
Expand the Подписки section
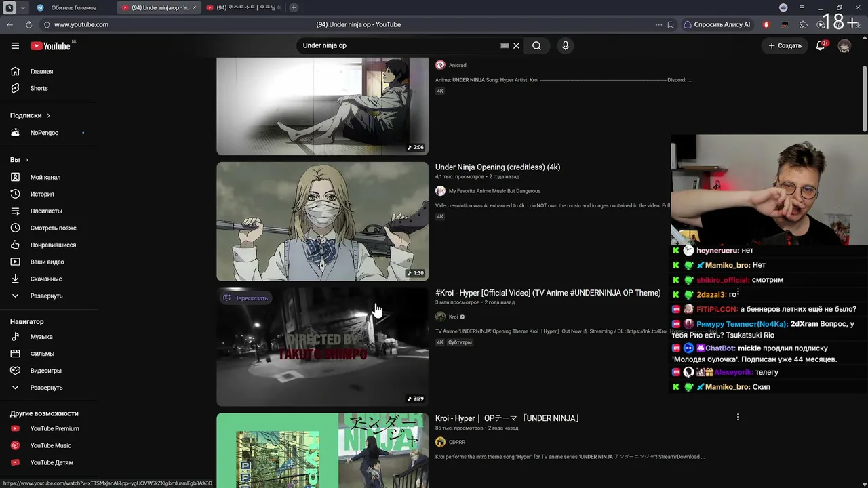[31, 115]
